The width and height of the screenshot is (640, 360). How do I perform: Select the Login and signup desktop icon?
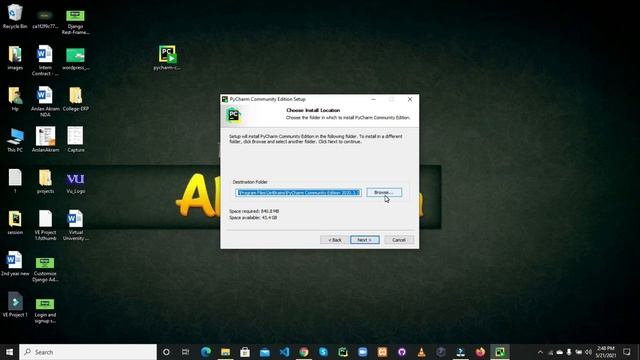tap(45, 310)
